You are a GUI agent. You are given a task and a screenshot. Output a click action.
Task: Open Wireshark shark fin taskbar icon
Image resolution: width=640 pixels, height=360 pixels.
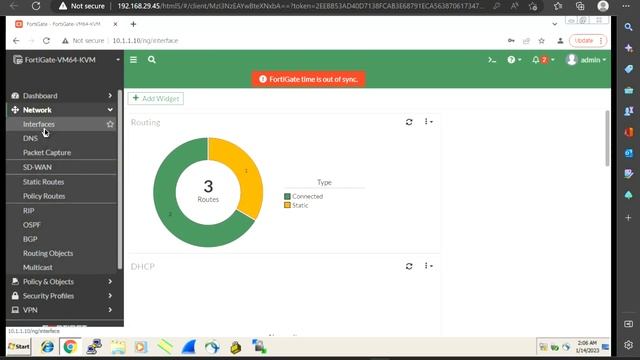click(x=189, y=347)
